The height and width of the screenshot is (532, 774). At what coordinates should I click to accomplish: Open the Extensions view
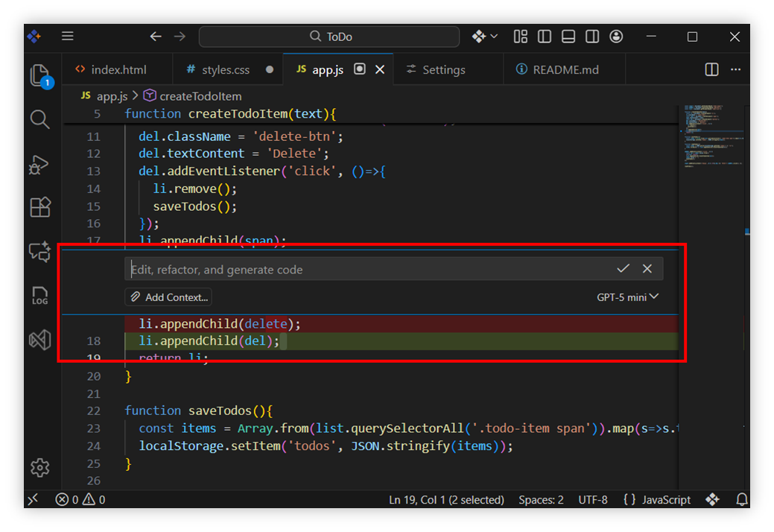click(x=39, y=207)
